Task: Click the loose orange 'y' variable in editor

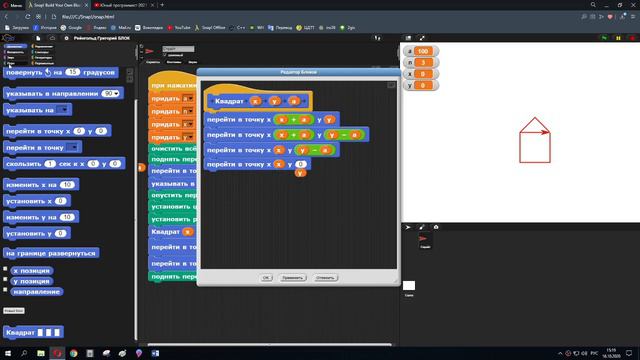Action: [x=300, y=173]
